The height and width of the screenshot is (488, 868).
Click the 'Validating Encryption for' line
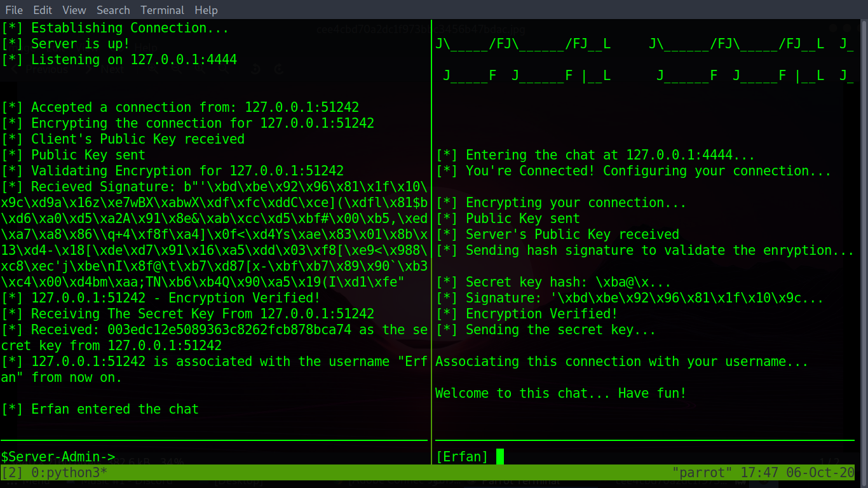point(172,171)
